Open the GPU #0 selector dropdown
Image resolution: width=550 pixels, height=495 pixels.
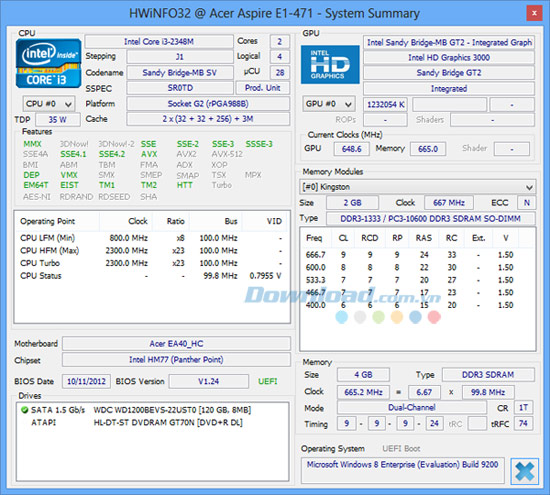[329, 104]
